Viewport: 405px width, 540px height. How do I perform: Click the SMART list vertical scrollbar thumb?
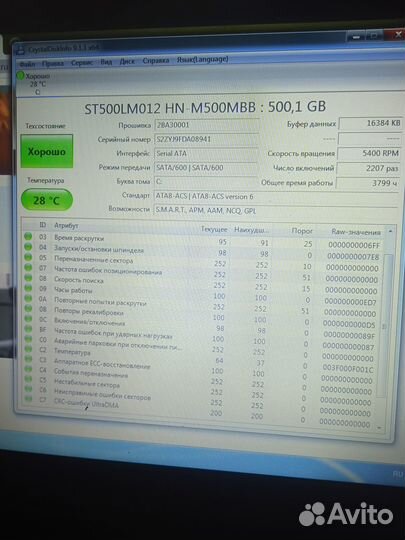point(385,326)
